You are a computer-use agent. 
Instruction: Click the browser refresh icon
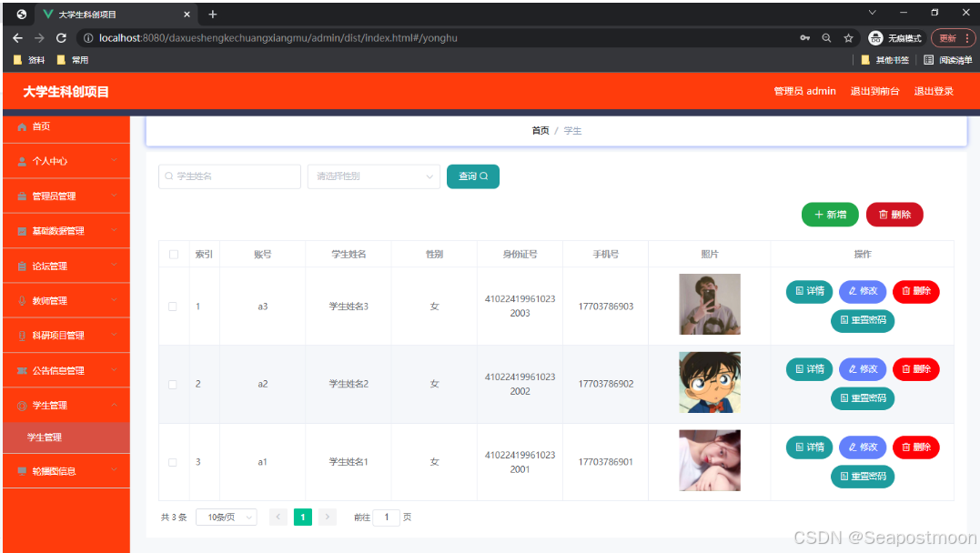61,37
